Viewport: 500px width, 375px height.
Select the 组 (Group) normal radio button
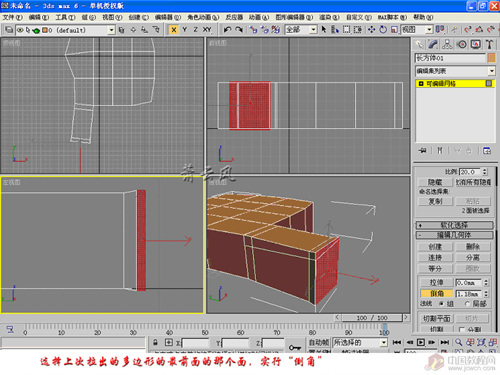click(x=441, y=304)
